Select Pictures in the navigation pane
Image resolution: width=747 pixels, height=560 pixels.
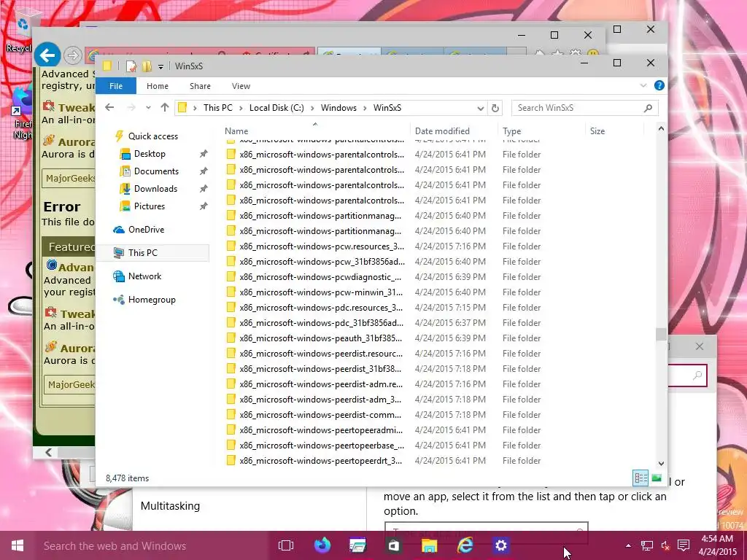pos(149,206)
